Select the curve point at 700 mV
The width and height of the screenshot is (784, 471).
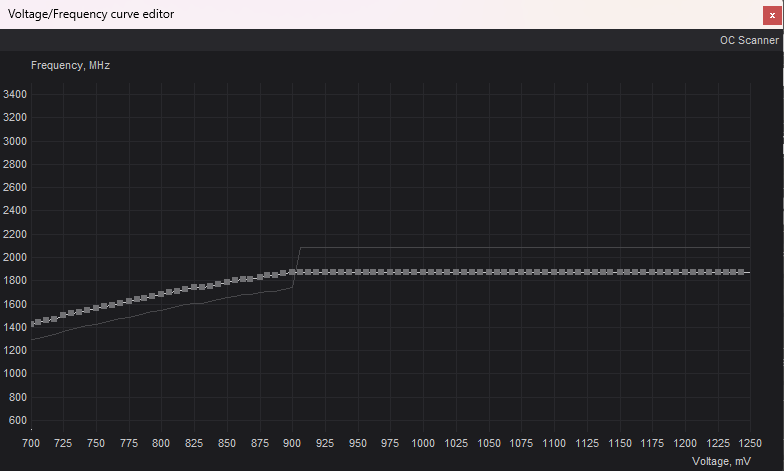click(31, 323)
